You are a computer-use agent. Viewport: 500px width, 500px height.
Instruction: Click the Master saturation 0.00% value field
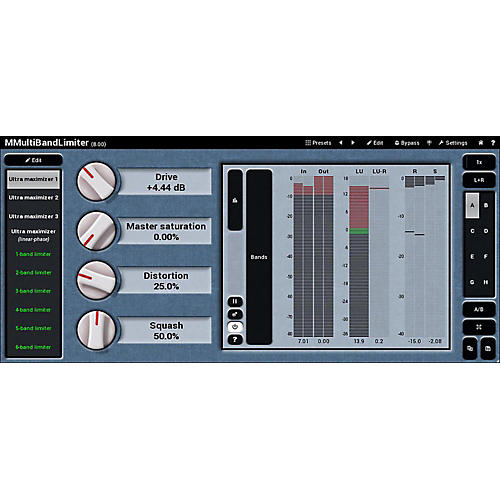point(166,231)
